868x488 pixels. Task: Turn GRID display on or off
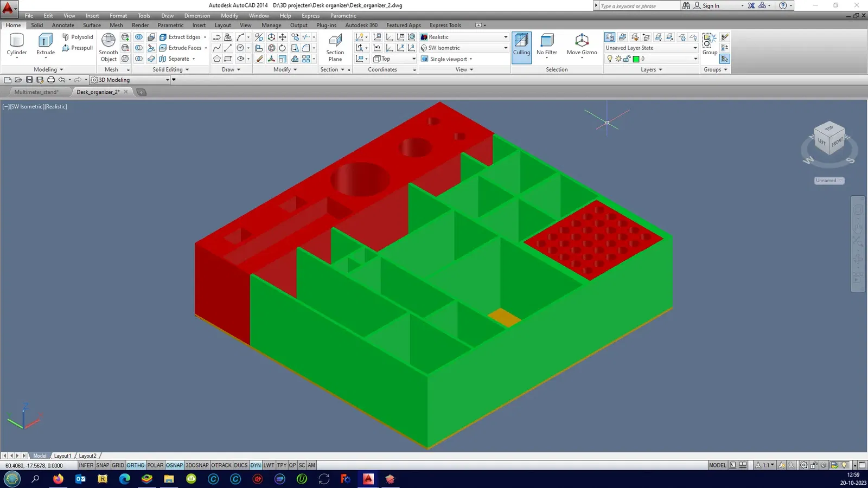click(118, 465)
